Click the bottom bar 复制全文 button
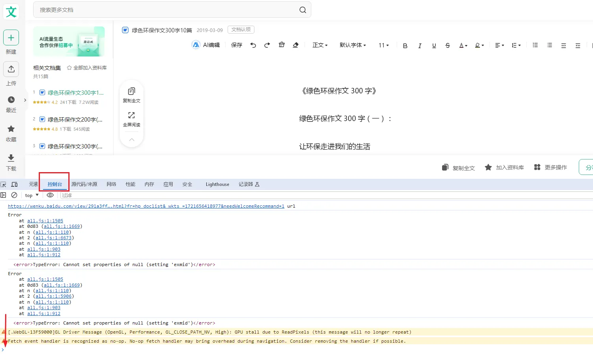The width and height of the screenshot is (593, 364). point(458,168)
